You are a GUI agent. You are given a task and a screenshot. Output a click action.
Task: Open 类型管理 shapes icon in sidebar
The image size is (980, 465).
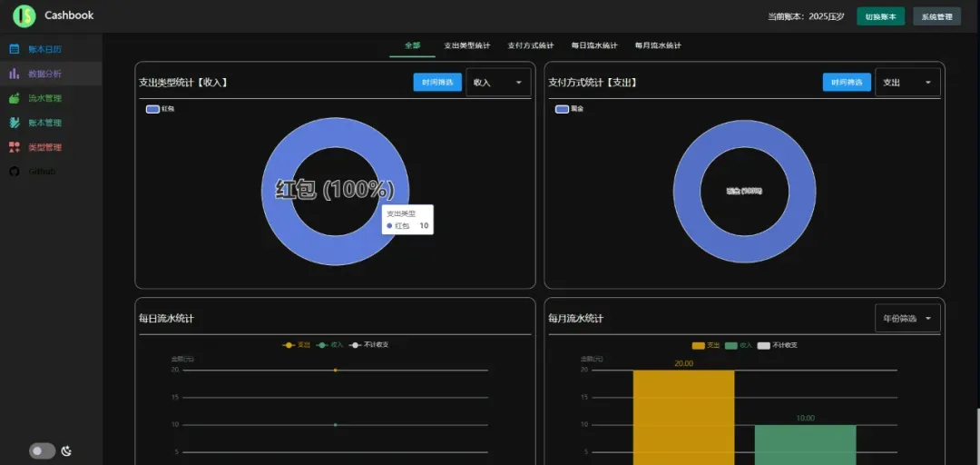coord(15,147)
